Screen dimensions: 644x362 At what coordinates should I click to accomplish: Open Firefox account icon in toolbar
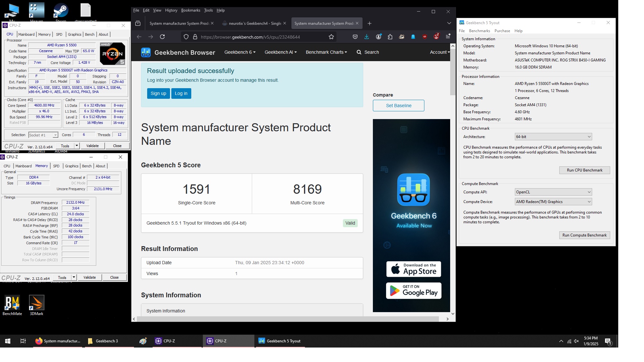pos(378,37)
